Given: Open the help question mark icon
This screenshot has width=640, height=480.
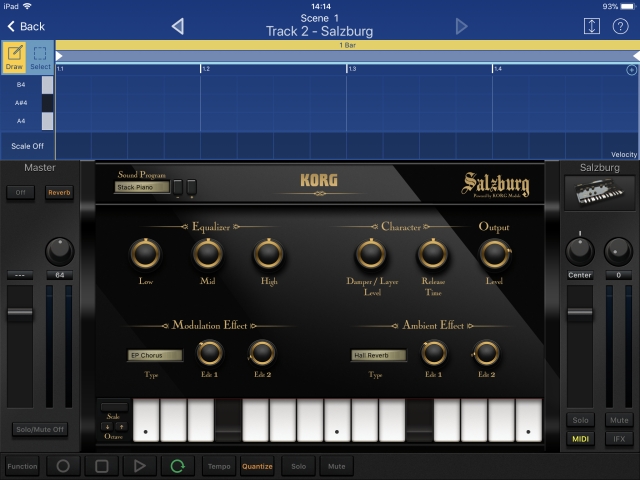Looking at the screenshot, I should point(620,26).
